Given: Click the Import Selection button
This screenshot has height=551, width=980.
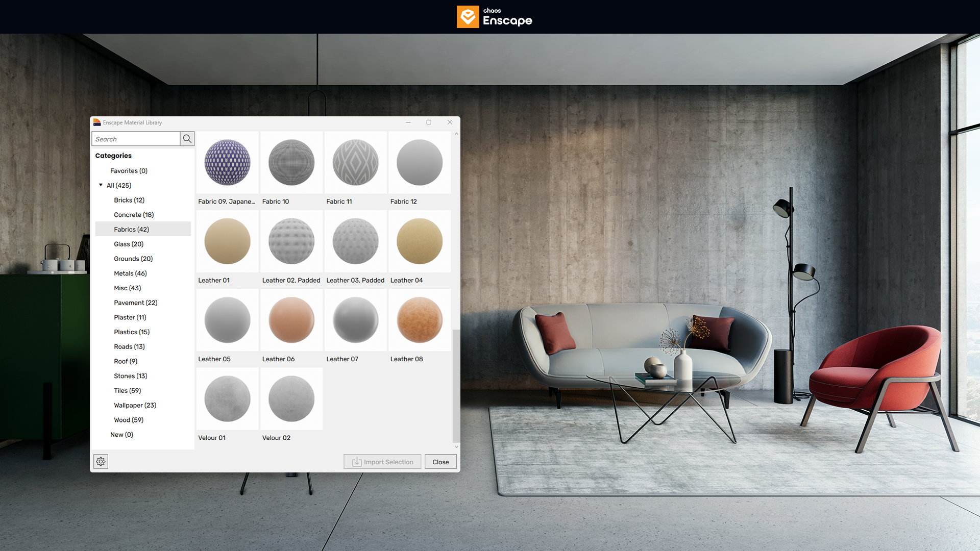Looking at the screenshot, I should (382, 462).
